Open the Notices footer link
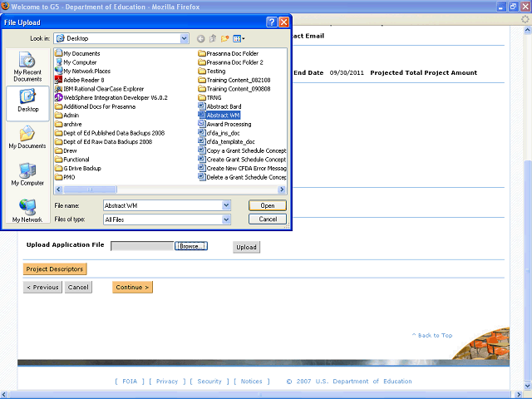This screenshot has width=532, height=399. pos(251,382)
